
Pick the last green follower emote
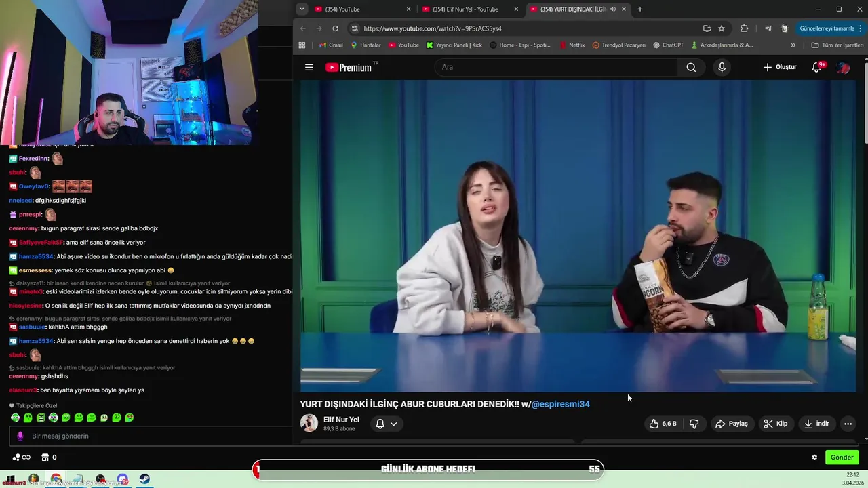(x=130, y=418)
